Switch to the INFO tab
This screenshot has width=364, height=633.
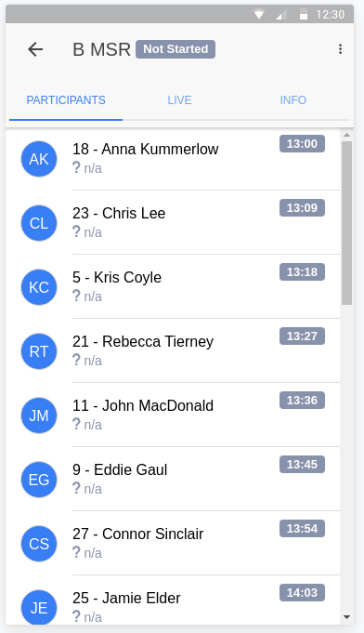293,100
